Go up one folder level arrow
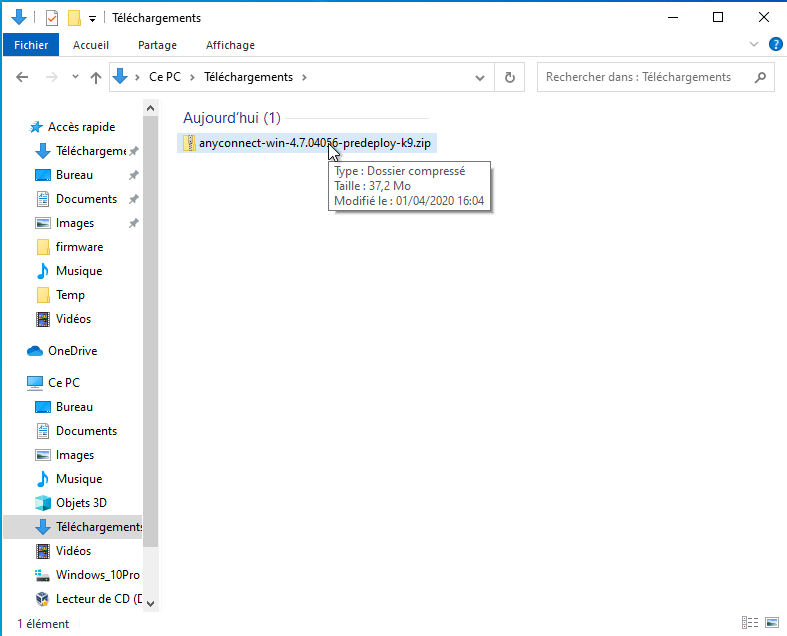 pos(96,77)
